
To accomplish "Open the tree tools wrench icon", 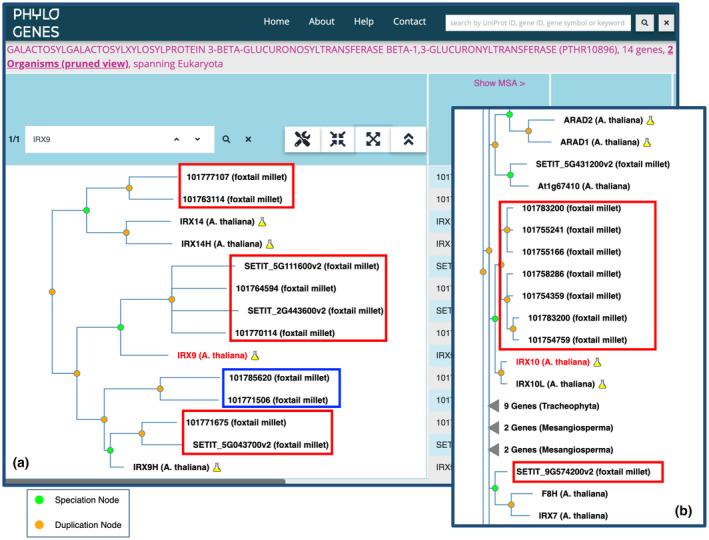I will (301, 140).
